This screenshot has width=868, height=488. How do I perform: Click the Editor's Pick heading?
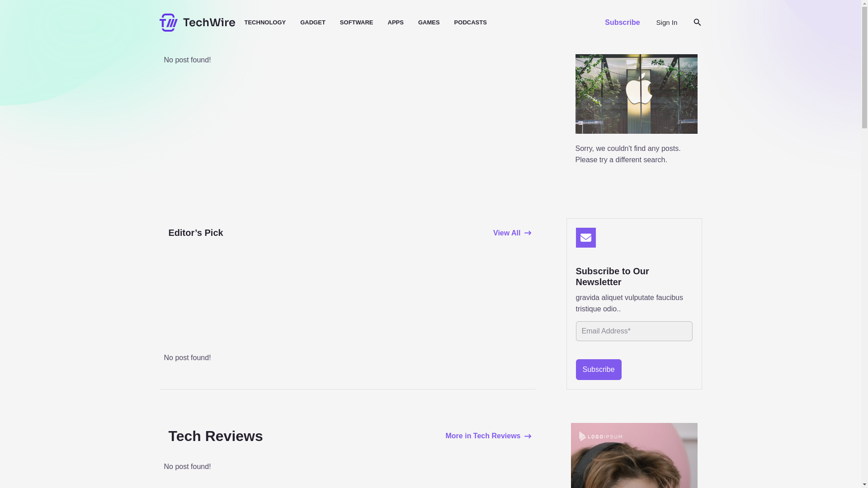point(195,233)
